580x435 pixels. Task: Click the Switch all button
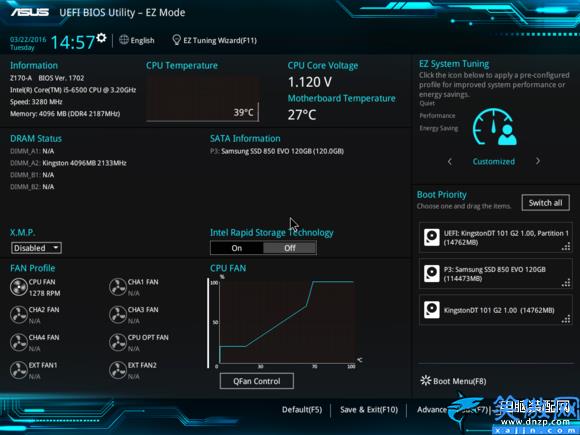click(546, 203)
